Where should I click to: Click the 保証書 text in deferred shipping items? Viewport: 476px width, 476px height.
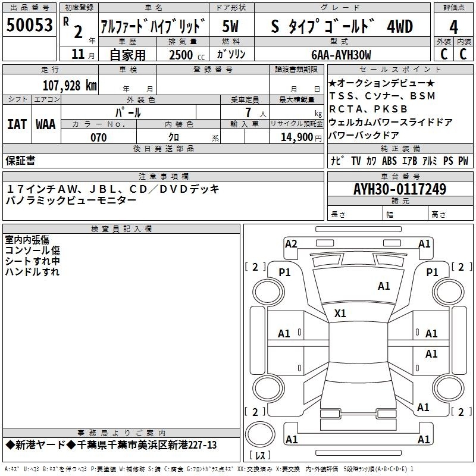[x=20, y=161]
